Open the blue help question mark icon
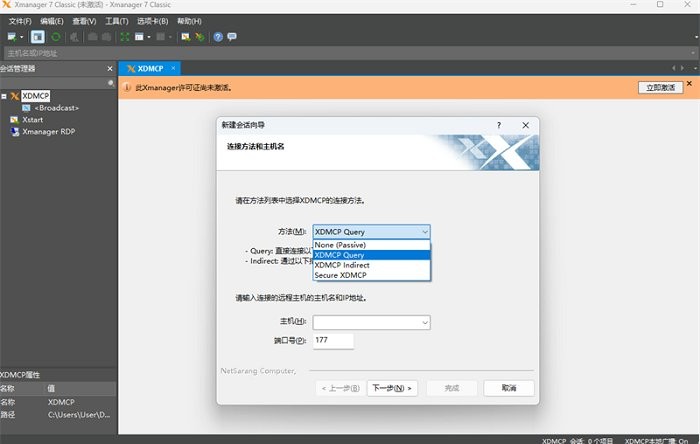 click(218, 37)
